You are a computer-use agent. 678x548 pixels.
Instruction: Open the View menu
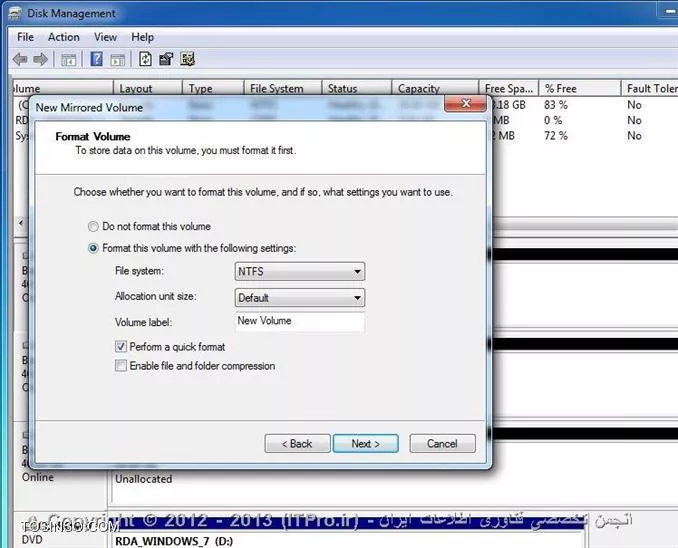tap(106, 37)
